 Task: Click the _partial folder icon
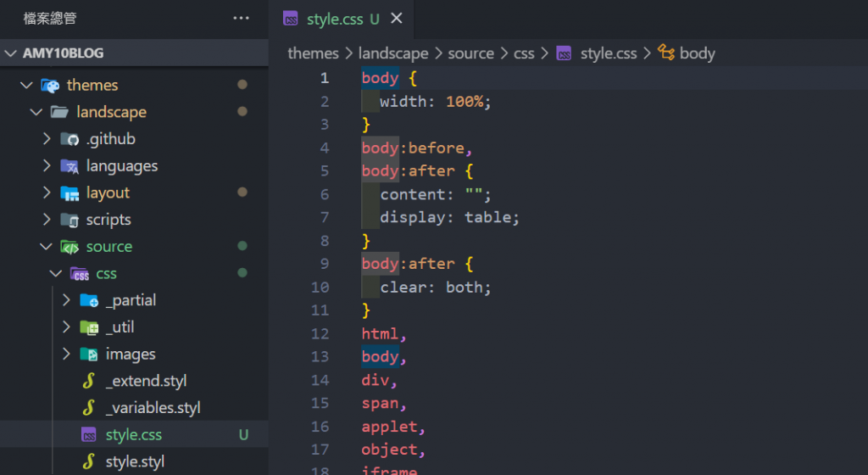(89, 300)
